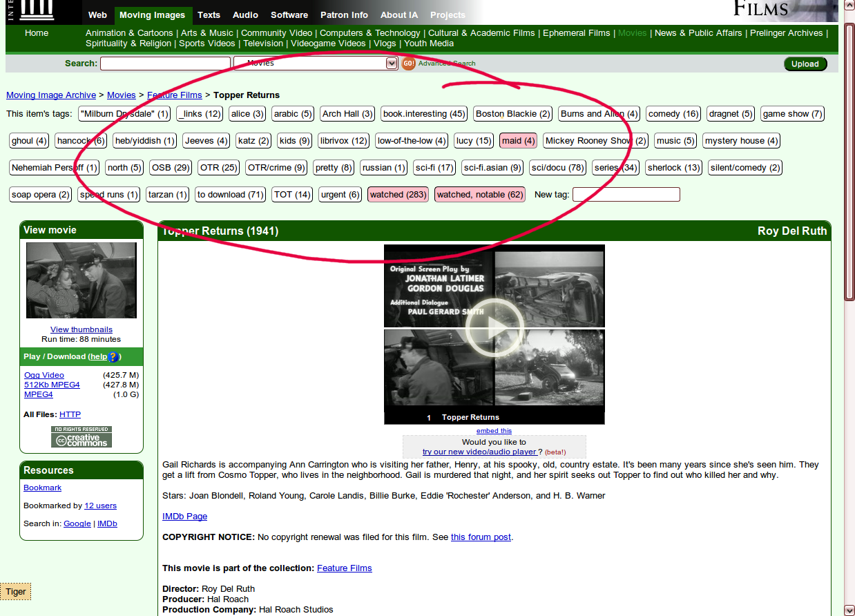Click the movie thumbnail in View movie
The width and height of the screenshot is (855, 616).
[x=81, y=280]
